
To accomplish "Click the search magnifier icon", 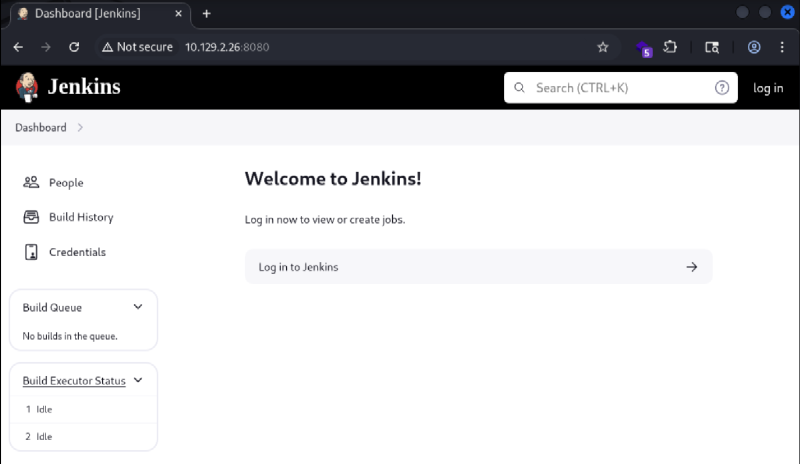I will [519, 88].
